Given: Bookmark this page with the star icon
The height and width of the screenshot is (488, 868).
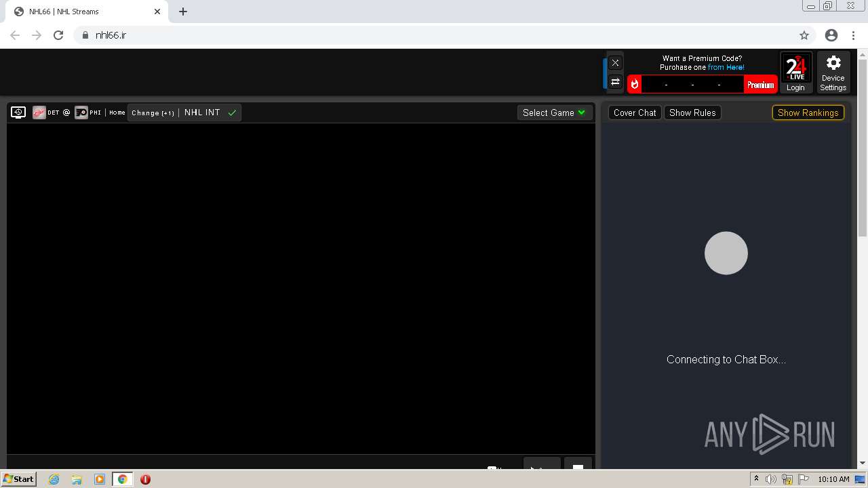Looking at the screenshot, I should tap(804, 35).
